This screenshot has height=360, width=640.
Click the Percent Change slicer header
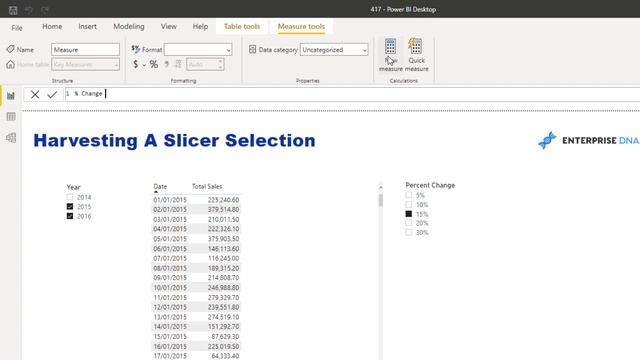[430, 185]
